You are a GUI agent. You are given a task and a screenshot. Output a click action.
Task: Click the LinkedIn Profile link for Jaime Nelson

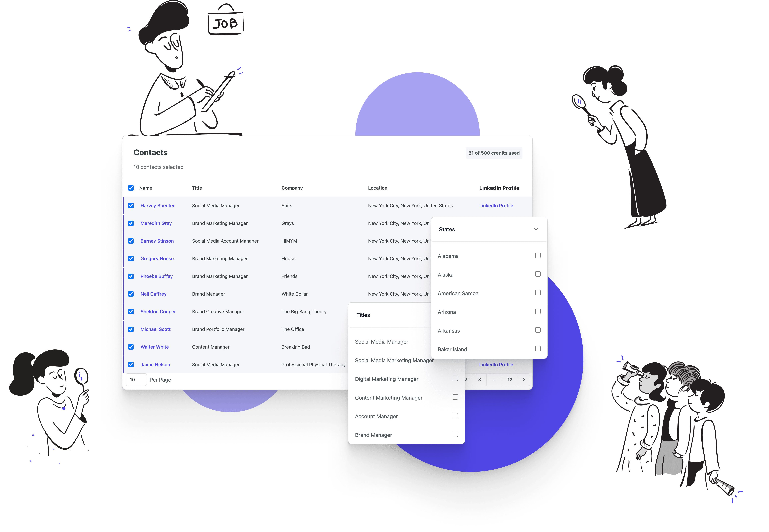[x=496, y=364]
